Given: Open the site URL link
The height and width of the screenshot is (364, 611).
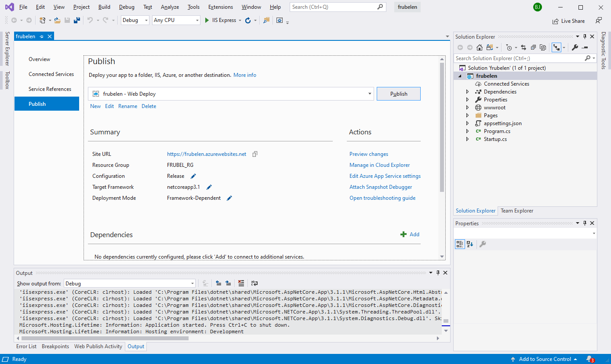Looking at the screenshot, I should click(x=207, y=154).
